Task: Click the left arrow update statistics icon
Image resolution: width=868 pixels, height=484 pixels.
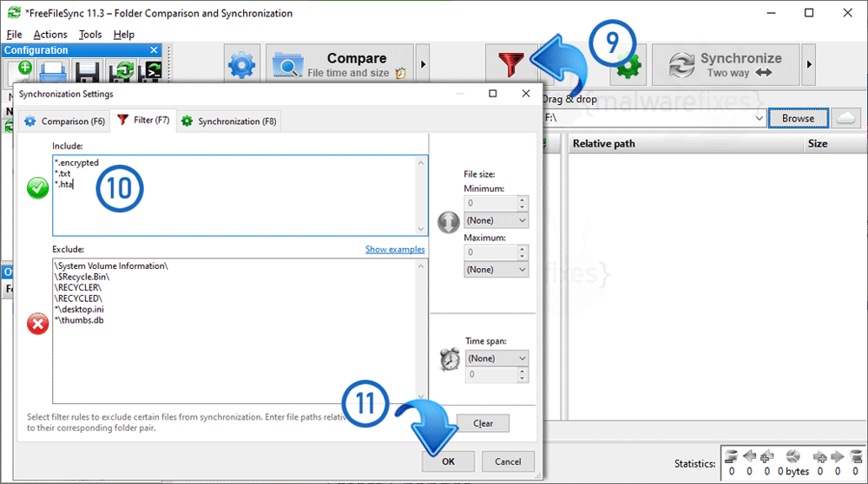Action: click(x=749, y=456)
